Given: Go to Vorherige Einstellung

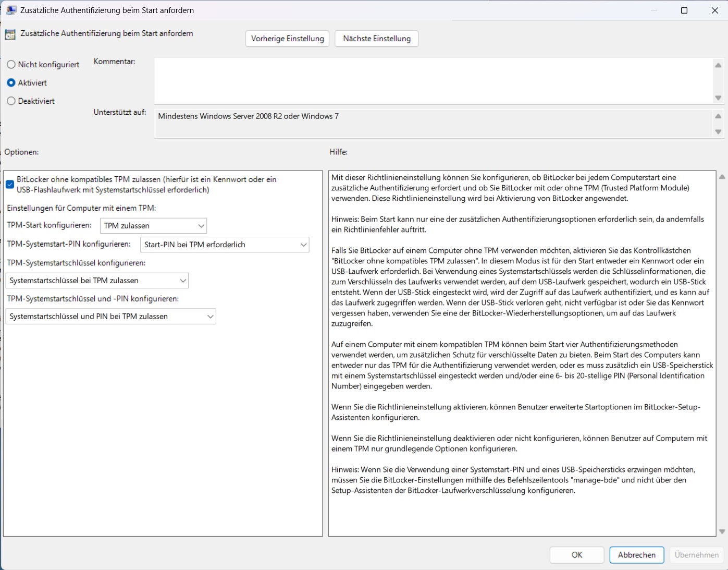Looking at the screenshot, I should (287, 39).
